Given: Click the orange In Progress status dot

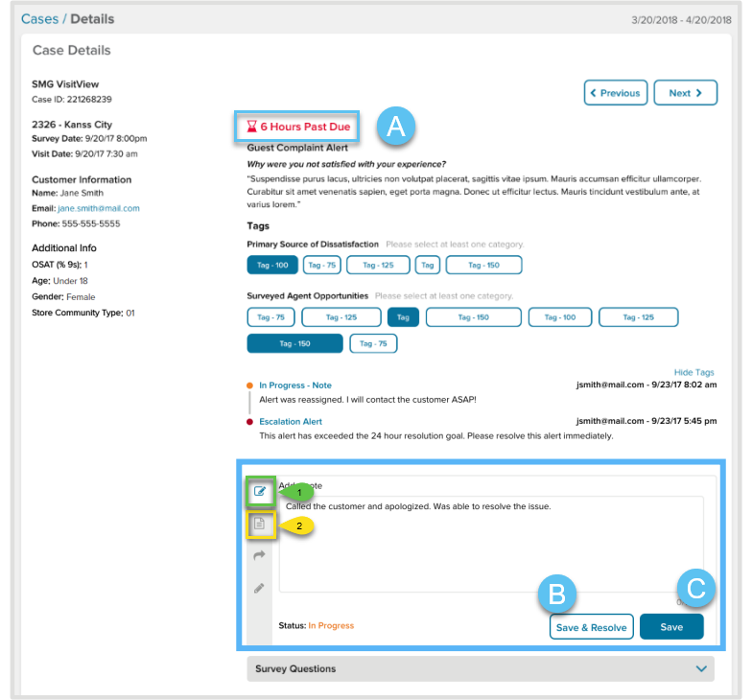Looking at the screenshot, I should point(250,385).
